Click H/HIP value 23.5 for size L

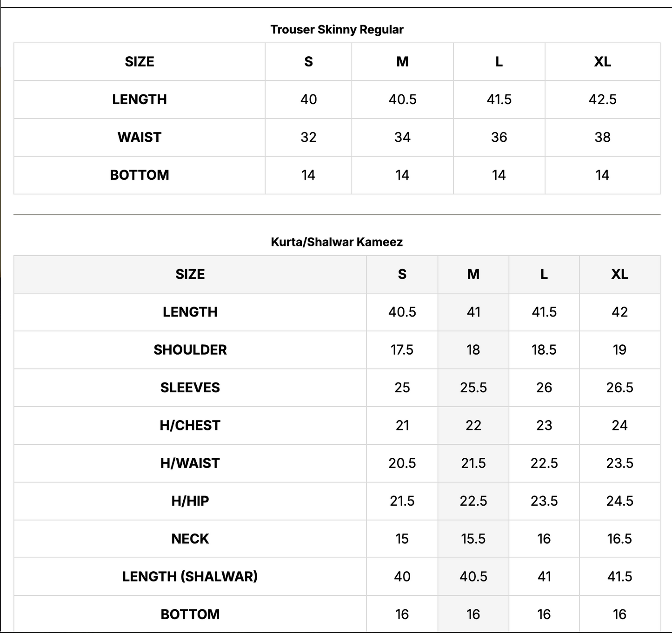tap(544, 501)
